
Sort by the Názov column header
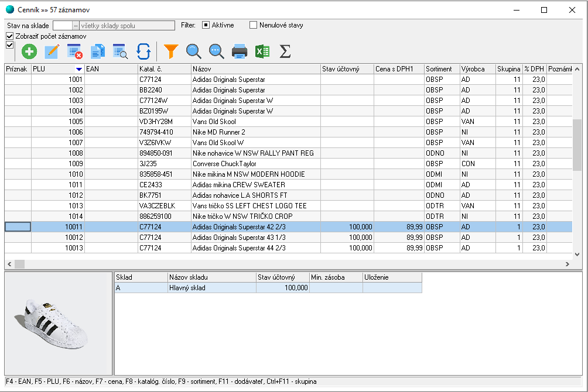point(255,69)
